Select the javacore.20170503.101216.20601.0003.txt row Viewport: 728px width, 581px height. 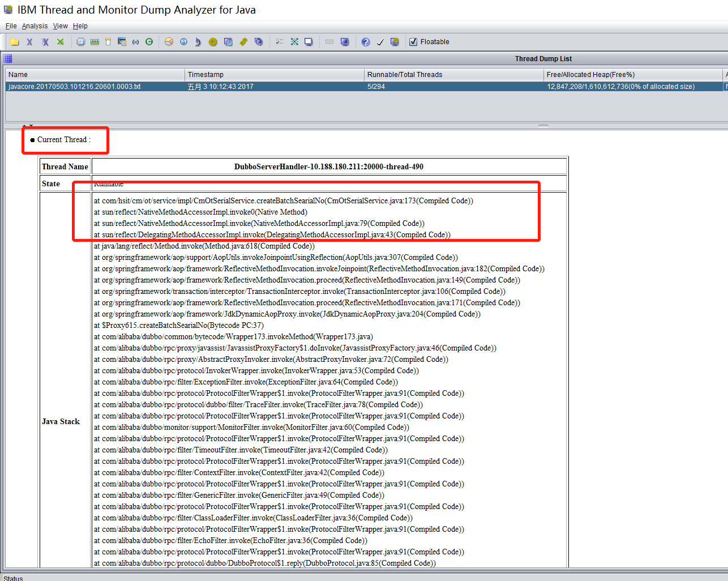[x=366, y=87]
